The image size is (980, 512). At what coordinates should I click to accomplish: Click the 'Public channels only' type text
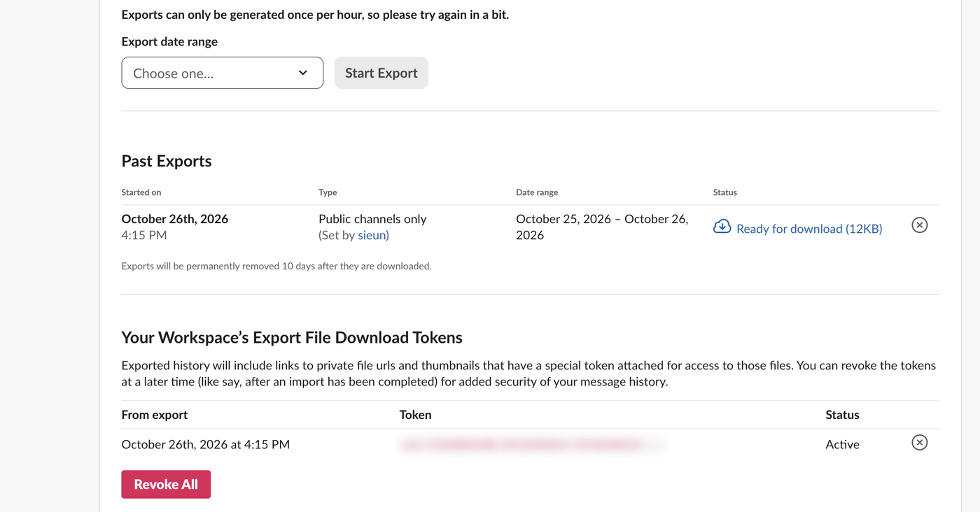(372, 218)
